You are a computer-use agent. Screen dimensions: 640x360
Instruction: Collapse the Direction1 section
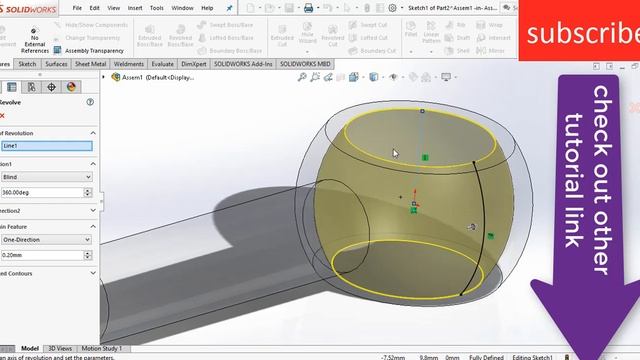point(93,164)
